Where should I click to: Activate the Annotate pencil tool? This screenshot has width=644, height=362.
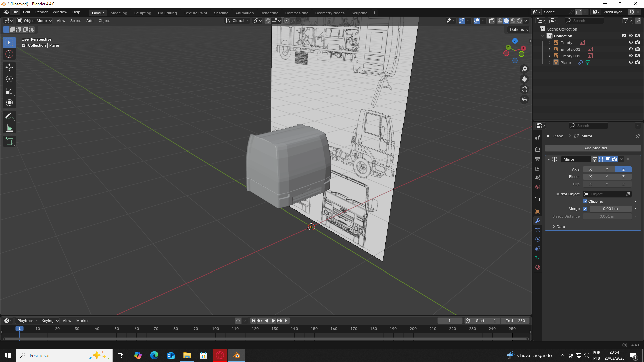point(9,116)
